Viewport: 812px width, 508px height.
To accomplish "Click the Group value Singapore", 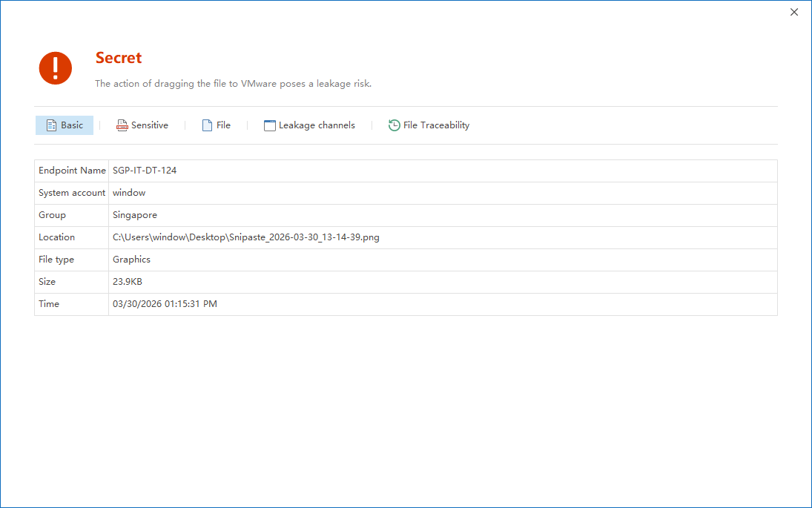I will click(x=135, y=215).
